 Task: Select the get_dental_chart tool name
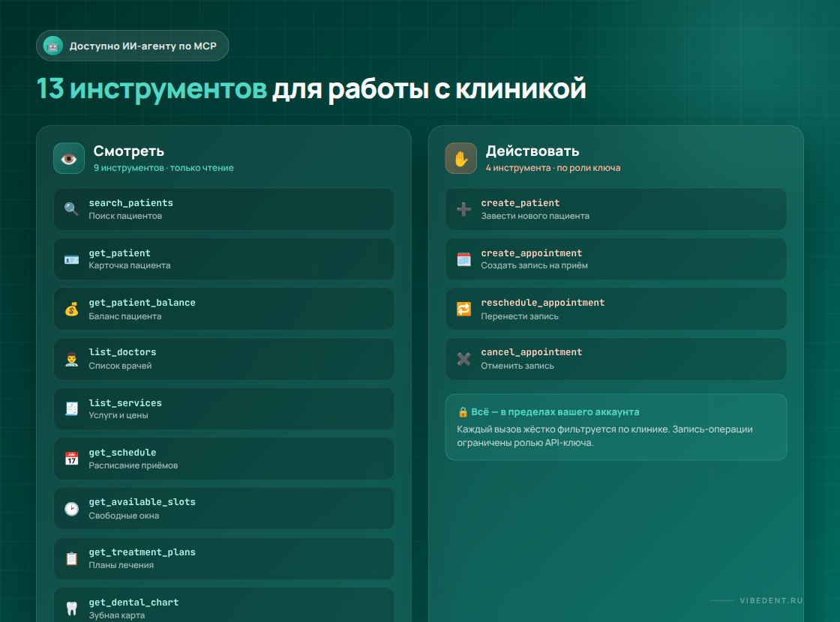[133, 603]
